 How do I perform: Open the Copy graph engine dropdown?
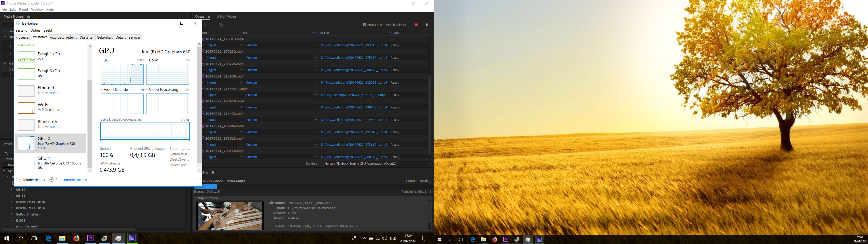147,60
